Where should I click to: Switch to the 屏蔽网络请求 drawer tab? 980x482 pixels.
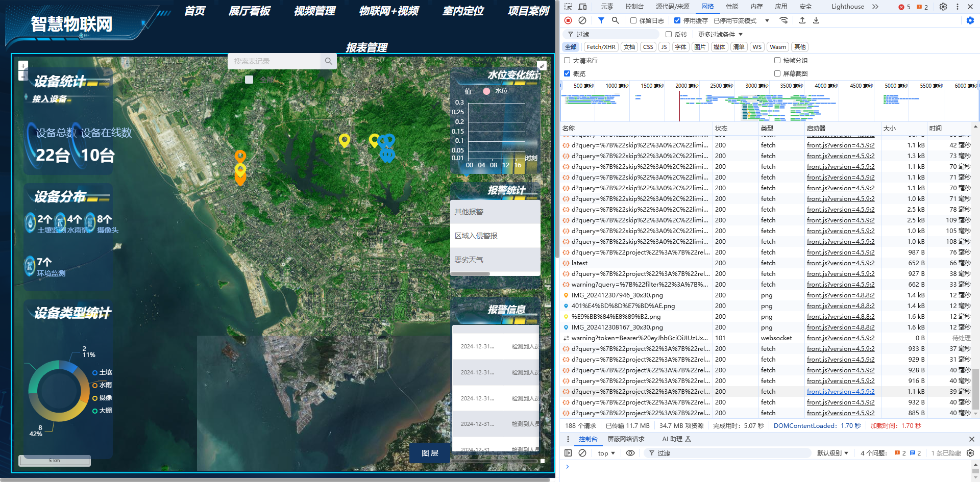point(626,439)
